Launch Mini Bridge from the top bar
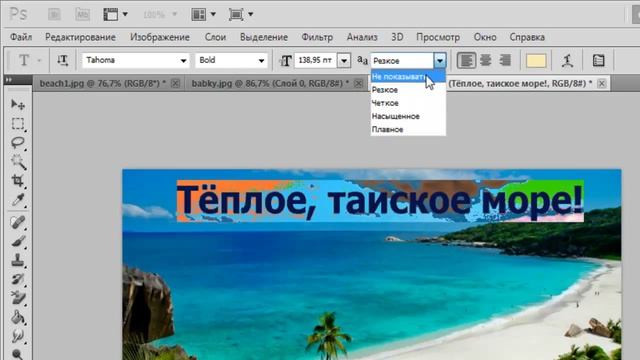 pos(83,14)
